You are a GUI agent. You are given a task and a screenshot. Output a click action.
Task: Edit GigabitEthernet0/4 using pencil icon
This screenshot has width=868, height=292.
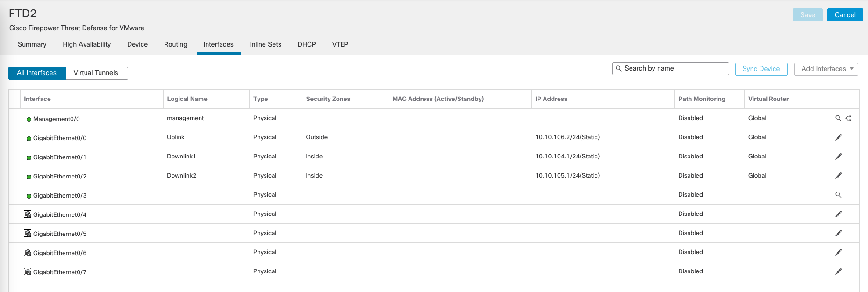point(838,214)
